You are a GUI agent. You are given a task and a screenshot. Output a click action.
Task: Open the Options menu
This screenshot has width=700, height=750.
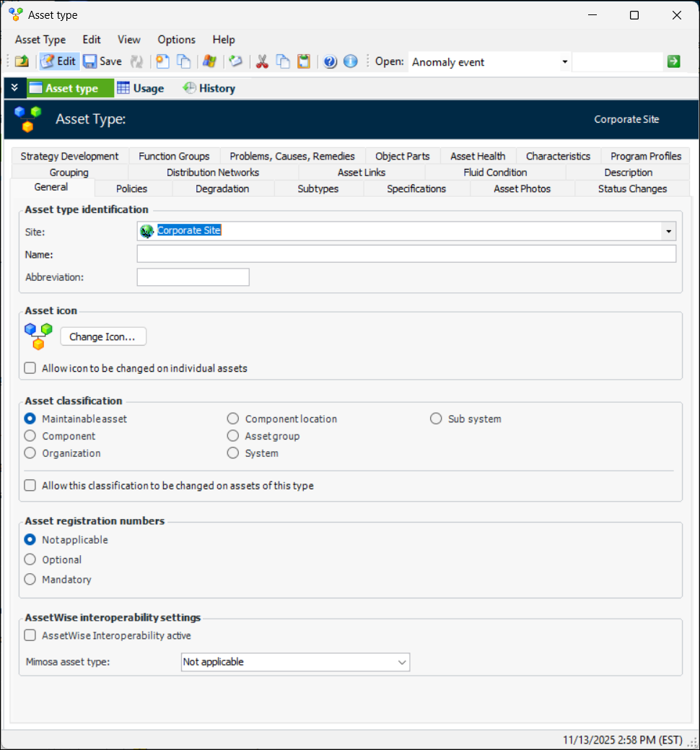point(176,40)
